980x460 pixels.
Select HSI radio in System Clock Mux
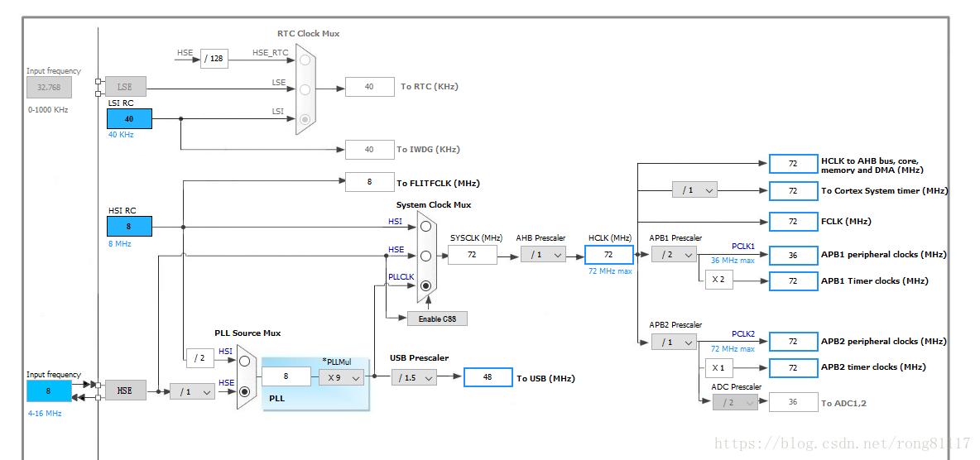click(425, 226)
